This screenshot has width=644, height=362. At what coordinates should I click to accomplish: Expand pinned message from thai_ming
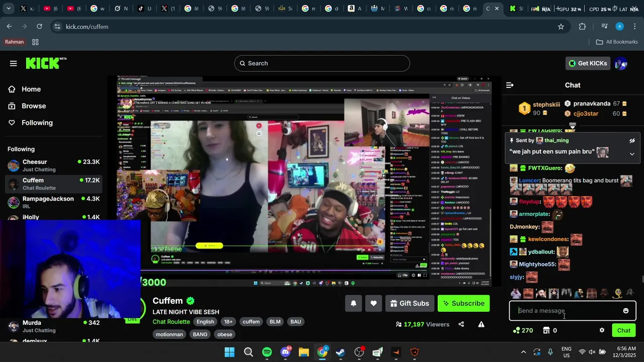pyautogui.click(x=632, y=154)
